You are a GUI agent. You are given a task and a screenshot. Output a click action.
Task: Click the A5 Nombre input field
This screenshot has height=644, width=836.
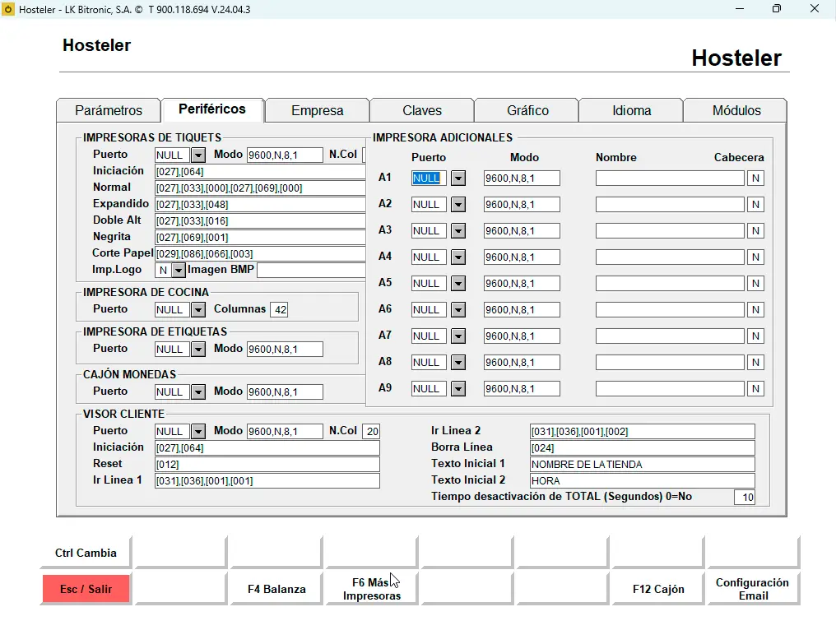670,284
